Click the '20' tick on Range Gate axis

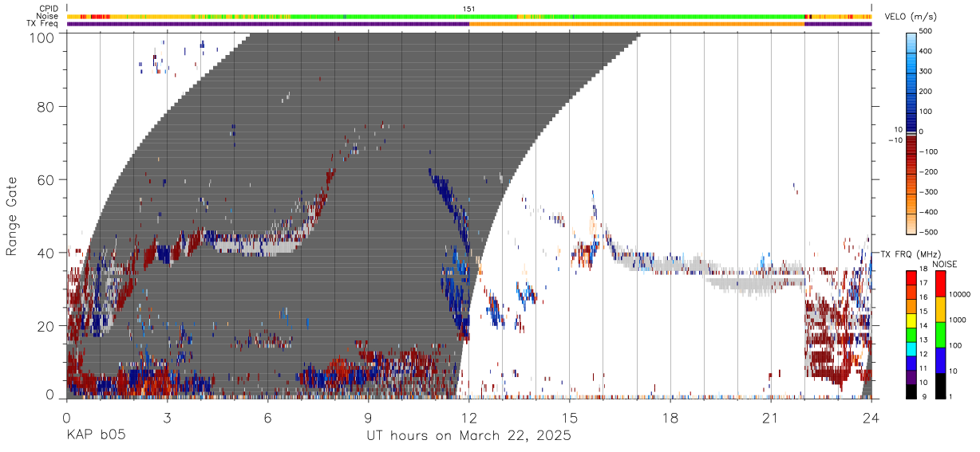(47, 325)
